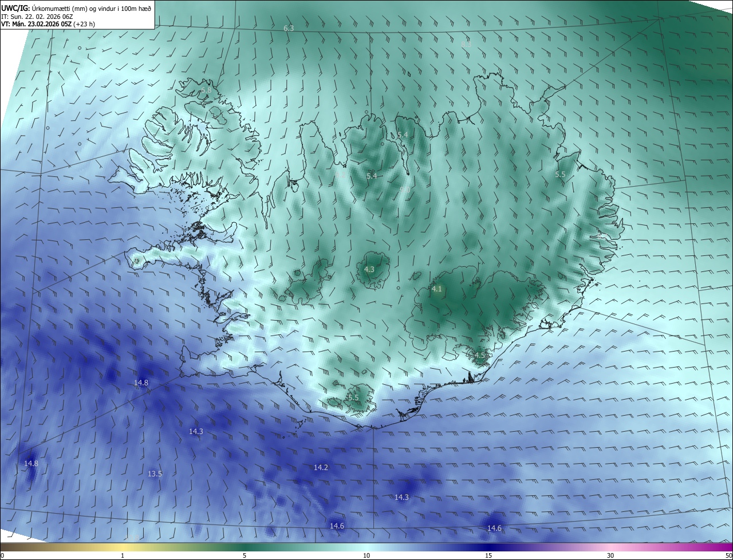The height and width of the screenshot is (560, 733).
Task: Pick the pale yellow colorbar segment near 1
Action: tap(123, 547)
